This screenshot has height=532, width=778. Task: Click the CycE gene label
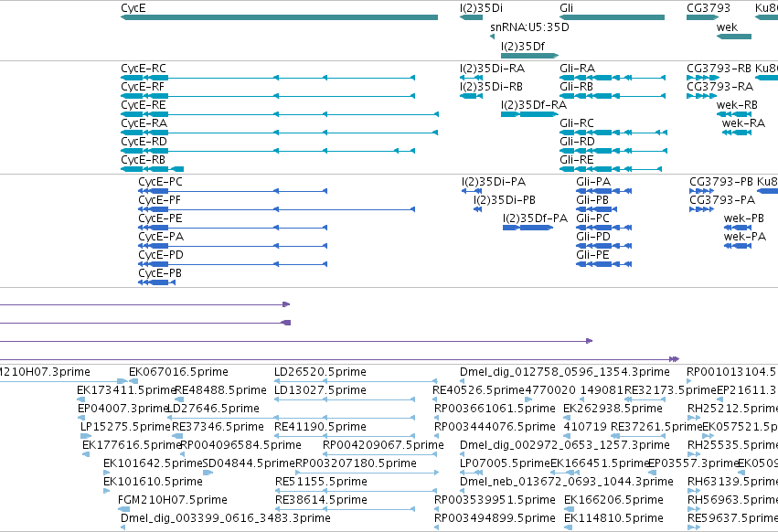pos(133,8)
